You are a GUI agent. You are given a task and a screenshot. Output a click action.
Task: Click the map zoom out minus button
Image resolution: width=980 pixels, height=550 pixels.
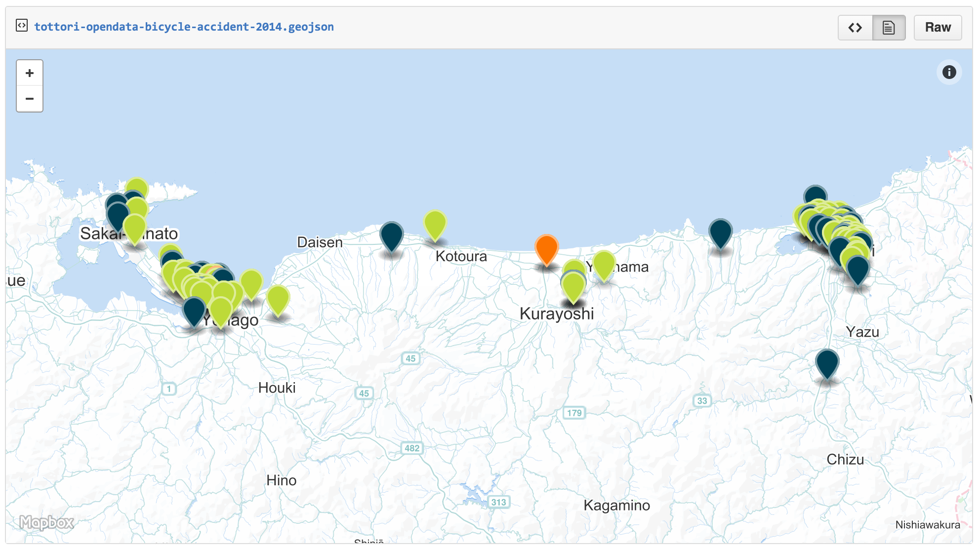pos(30,99)
